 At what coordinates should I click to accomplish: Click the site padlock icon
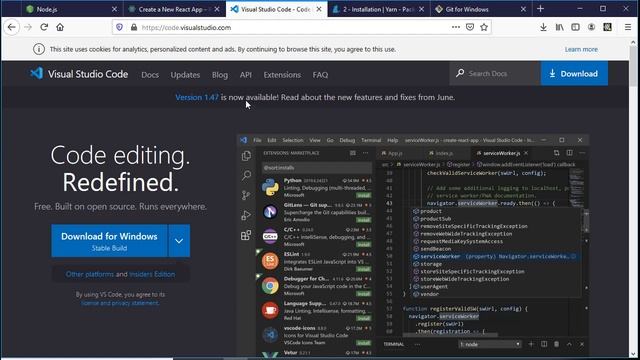pyautogui.click(x=134, y=27)
